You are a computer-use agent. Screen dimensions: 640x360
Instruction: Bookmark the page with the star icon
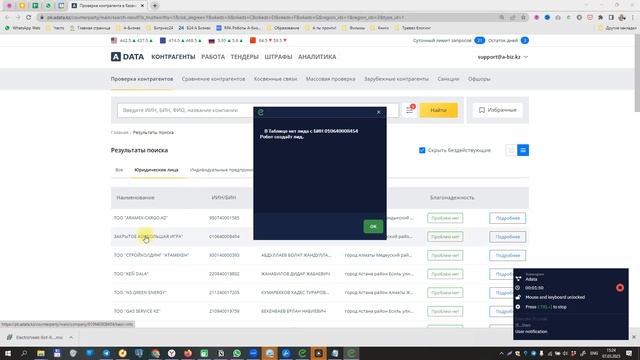[x=523, y=17]
